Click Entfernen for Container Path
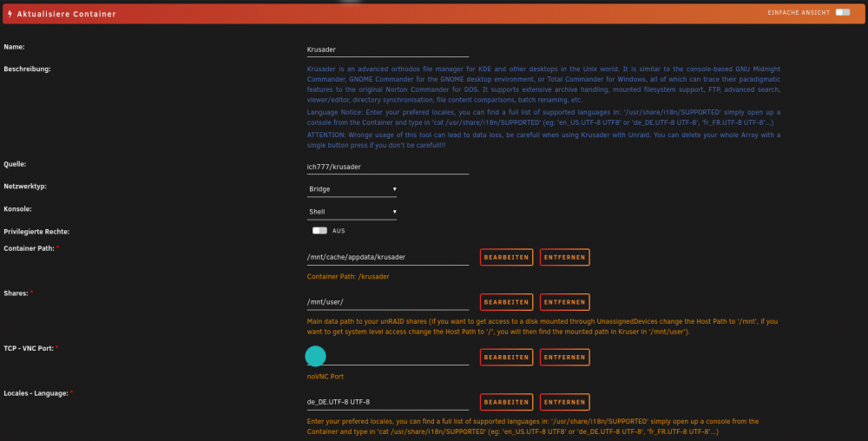This screenshot has height=441, width=868. pyautogui.click(x=565, y=257)
